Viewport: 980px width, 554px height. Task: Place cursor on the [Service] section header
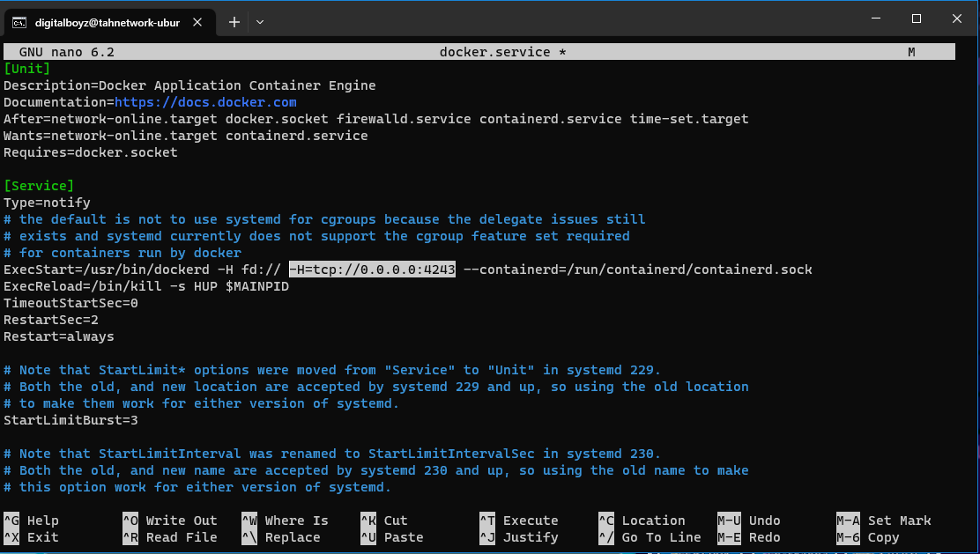click(39, 186)
